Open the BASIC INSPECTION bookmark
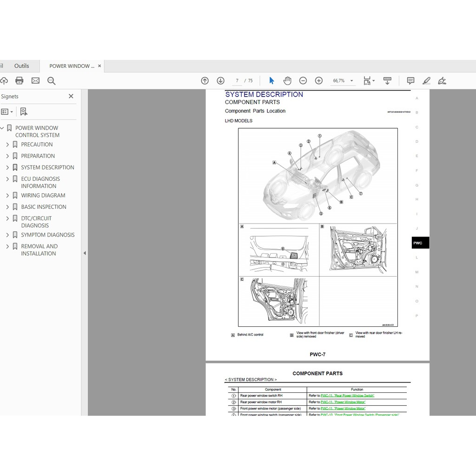The height and width of the screenshot is (476, 476). 43,207
